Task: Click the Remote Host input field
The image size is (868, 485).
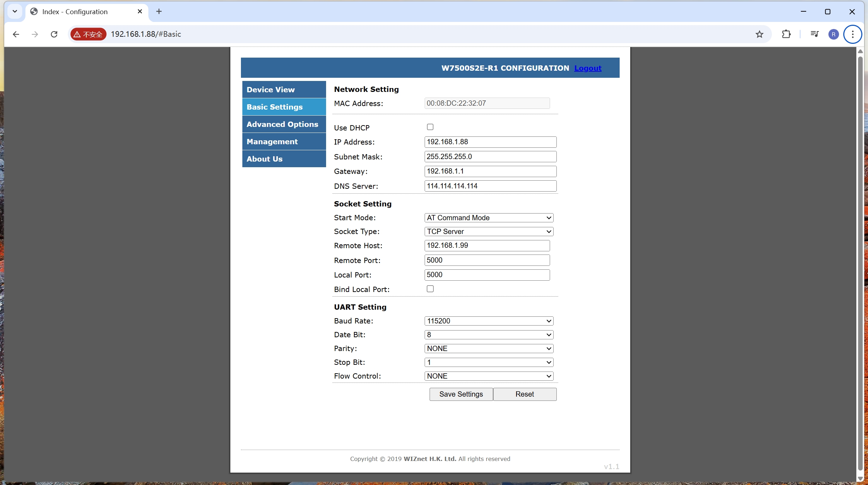Action: pyautogui.click(x=487, y=246)
